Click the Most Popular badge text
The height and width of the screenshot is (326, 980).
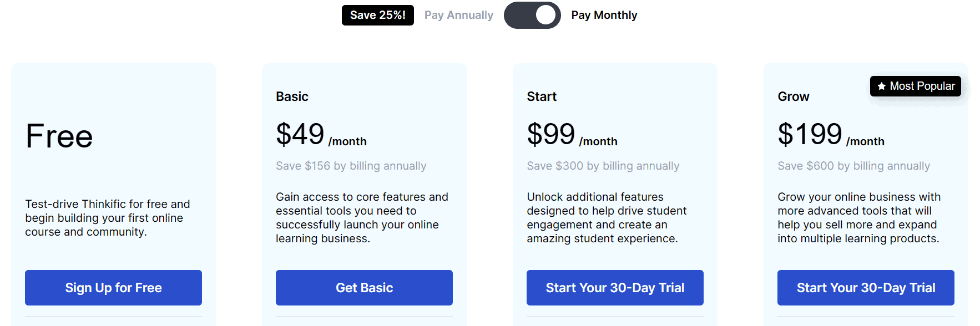coord(922,86)
